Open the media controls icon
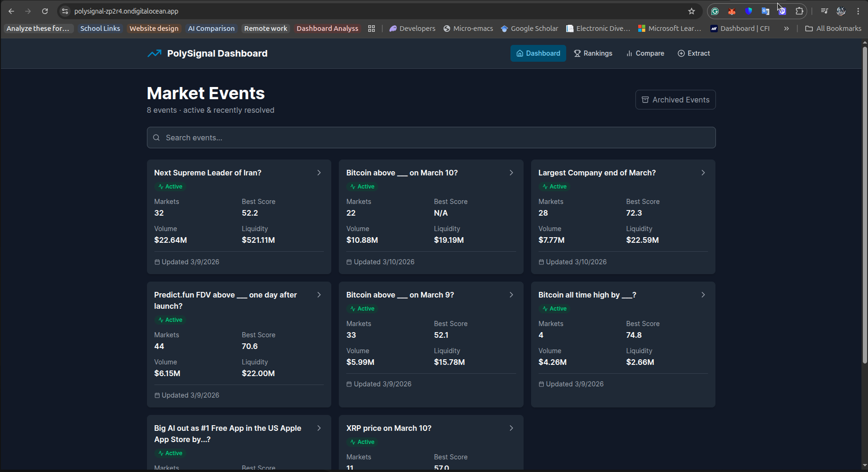 [824, 11]
